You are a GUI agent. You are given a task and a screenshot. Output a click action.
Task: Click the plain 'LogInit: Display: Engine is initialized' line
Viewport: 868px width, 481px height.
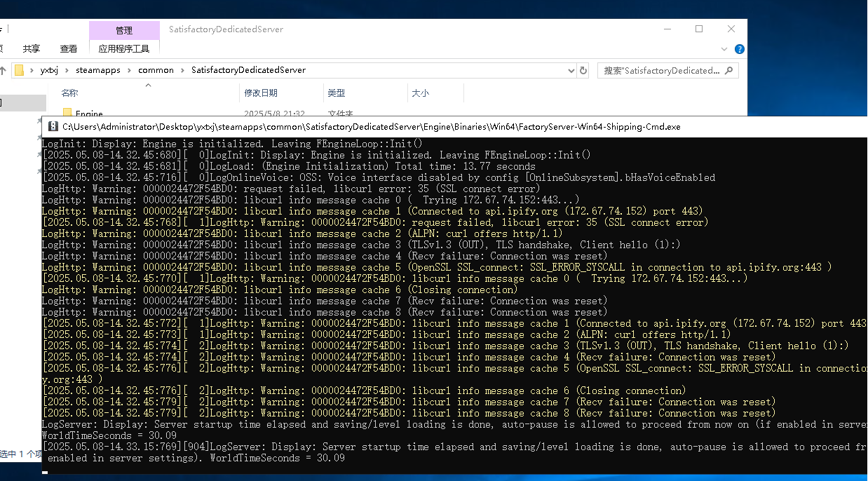[232, 144]
